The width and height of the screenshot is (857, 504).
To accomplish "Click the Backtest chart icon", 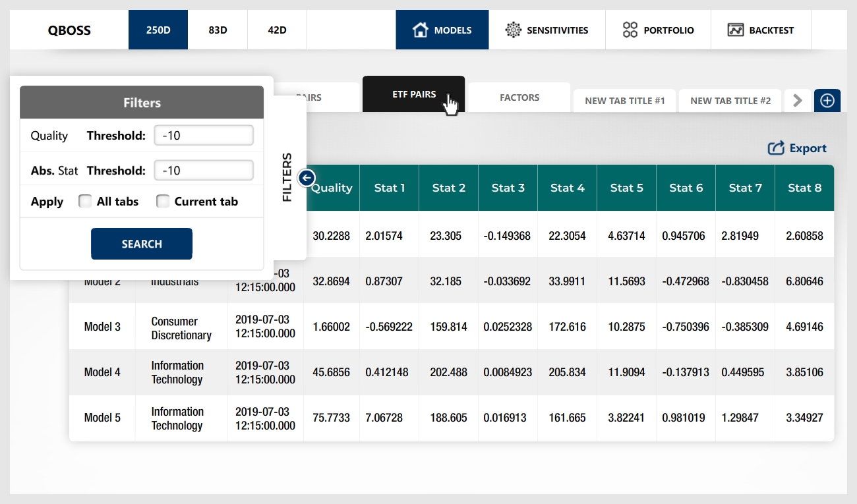I will pos(736,30).
